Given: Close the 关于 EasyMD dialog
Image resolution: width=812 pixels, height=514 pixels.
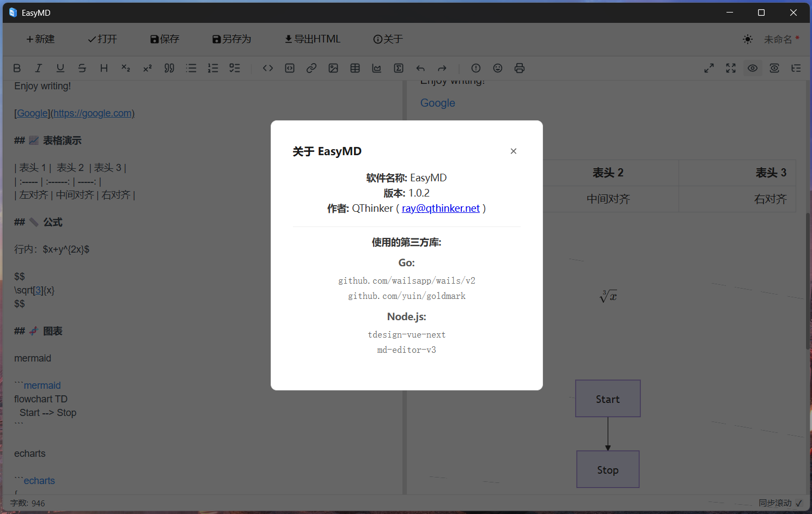Looking at the screenshot, I should (513, 151).
